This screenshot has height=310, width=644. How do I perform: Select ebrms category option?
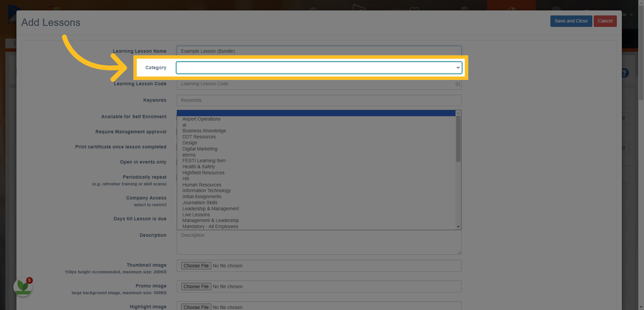pyautogui.click(x=316, y=155)
